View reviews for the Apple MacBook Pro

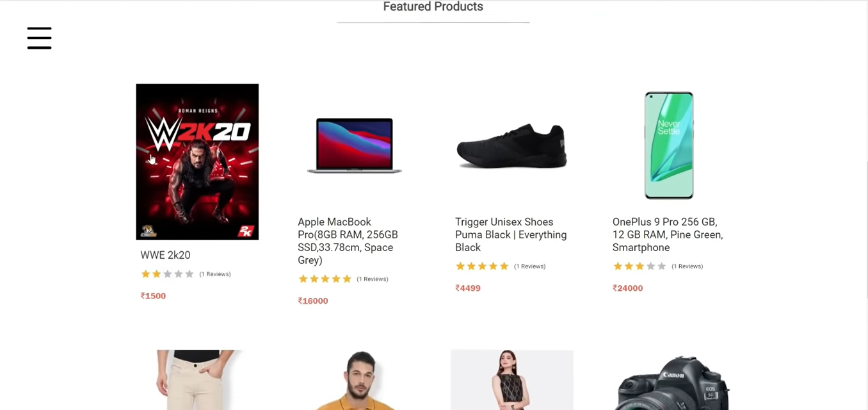coord(372,279)
